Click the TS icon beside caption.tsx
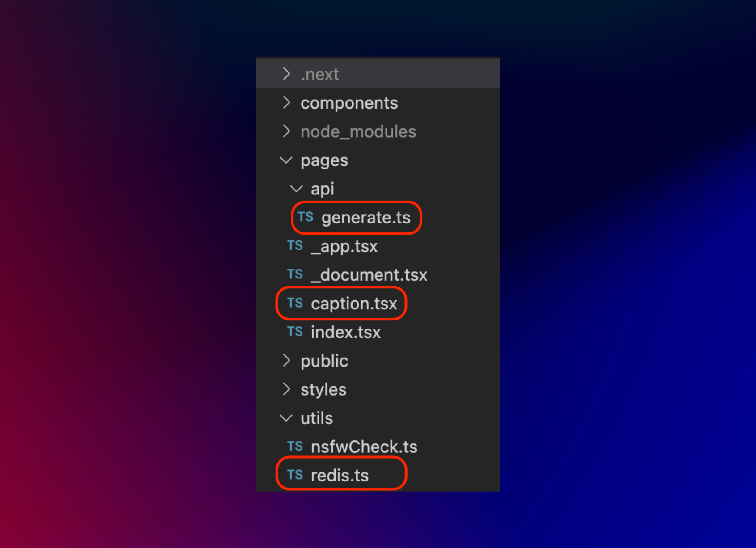 (295, 303)
